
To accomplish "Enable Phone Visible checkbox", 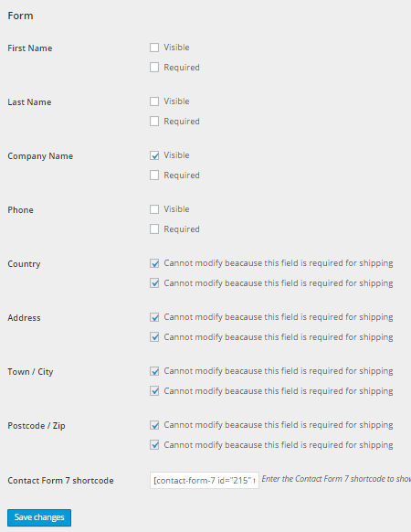I will 154,209.
